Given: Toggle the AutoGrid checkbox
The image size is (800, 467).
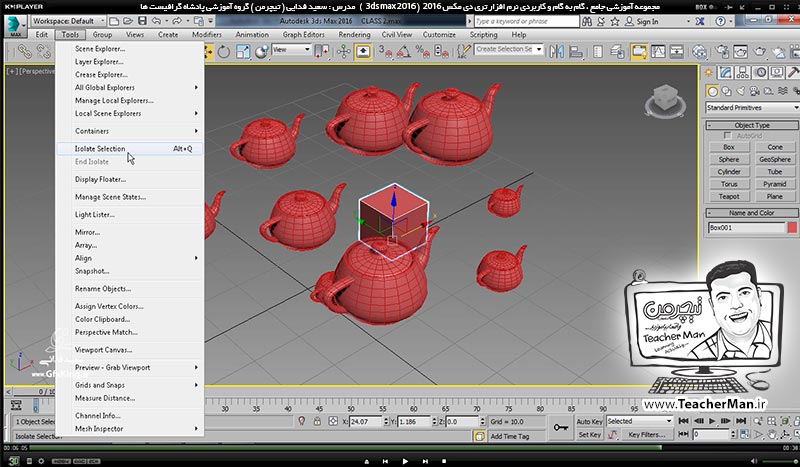Looking at the screenshot, I should coord(728,135).
